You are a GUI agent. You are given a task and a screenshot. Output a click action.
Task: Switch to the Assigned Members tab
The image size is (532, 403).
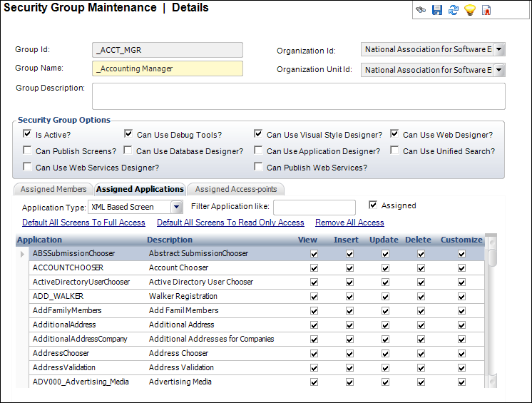pos(53,189)
